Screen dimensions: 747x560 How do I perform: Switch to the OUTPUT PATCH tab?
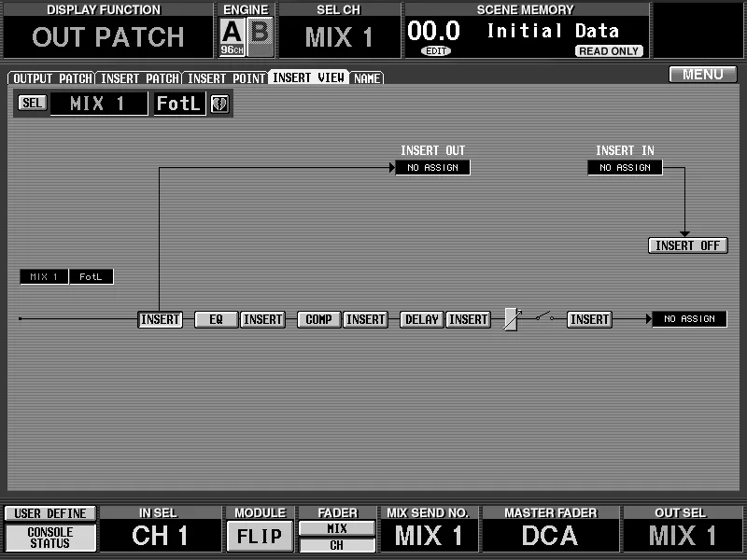point(52,78)
